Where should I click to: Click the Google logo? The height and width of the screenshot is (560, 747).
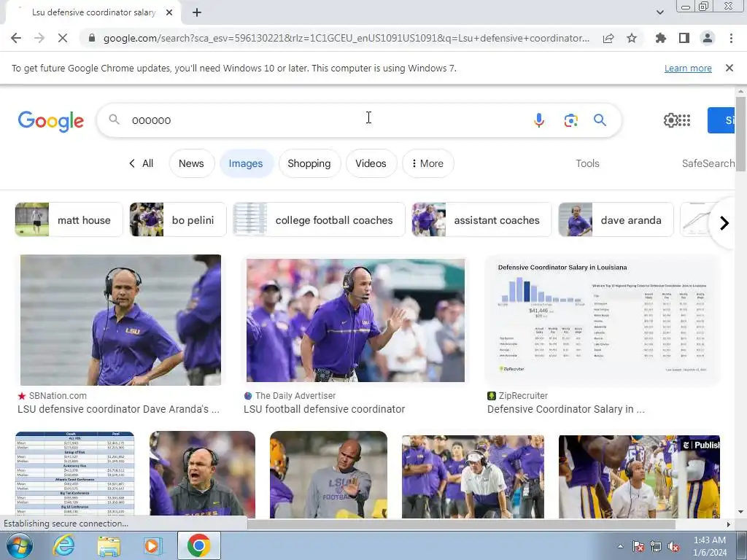(51, 122)
